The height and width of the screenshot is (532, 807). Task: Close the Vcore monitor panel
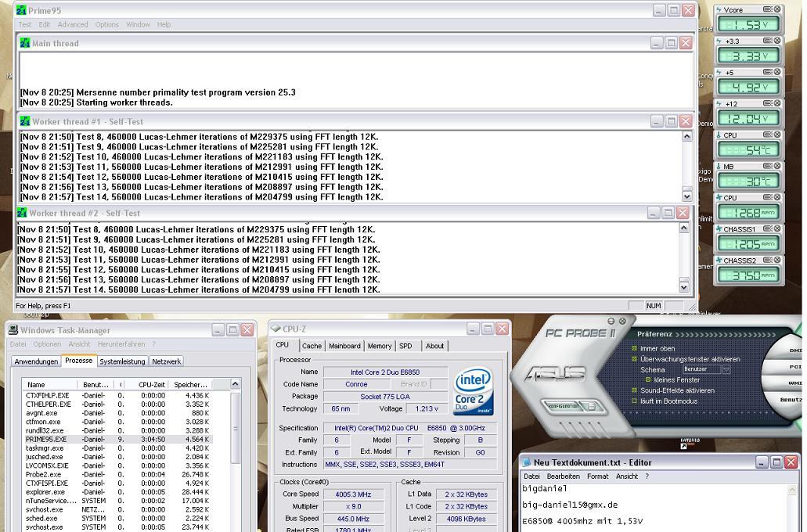tap(777, 9)
